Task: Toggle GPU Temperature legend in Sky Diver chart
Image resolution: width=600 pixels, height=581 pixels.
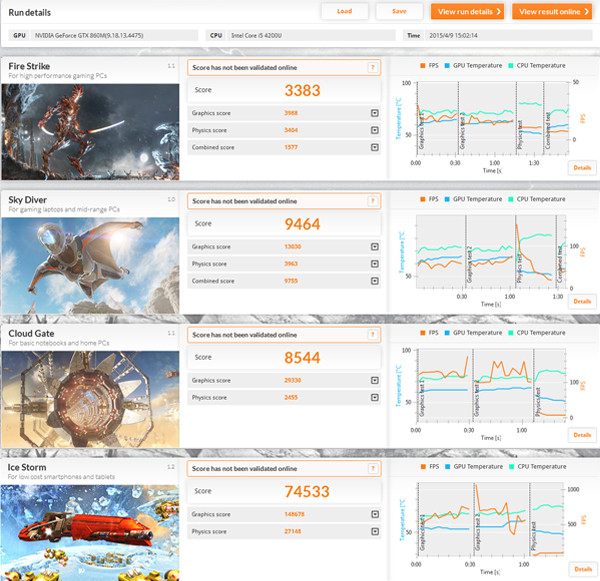Action: click(473, 199)
